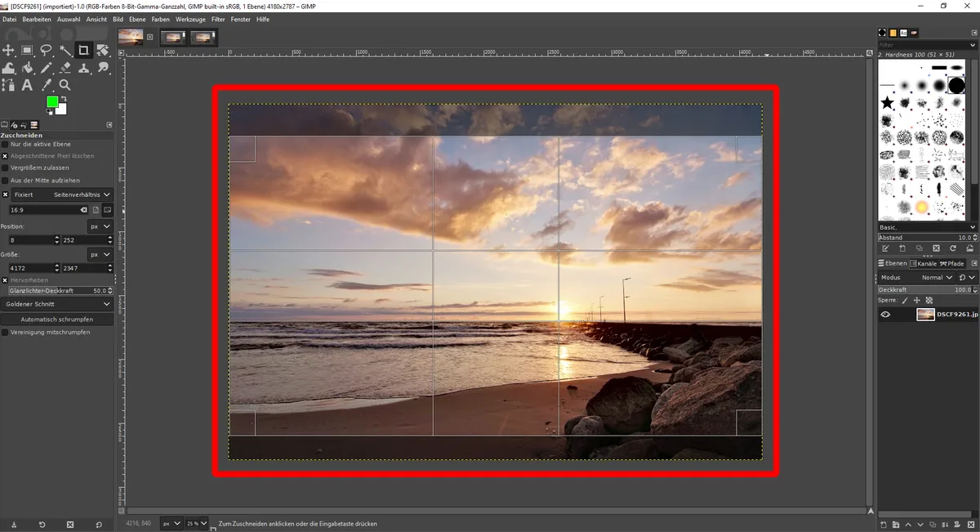
Task: Open the Ebene menu
Action: 137,19
